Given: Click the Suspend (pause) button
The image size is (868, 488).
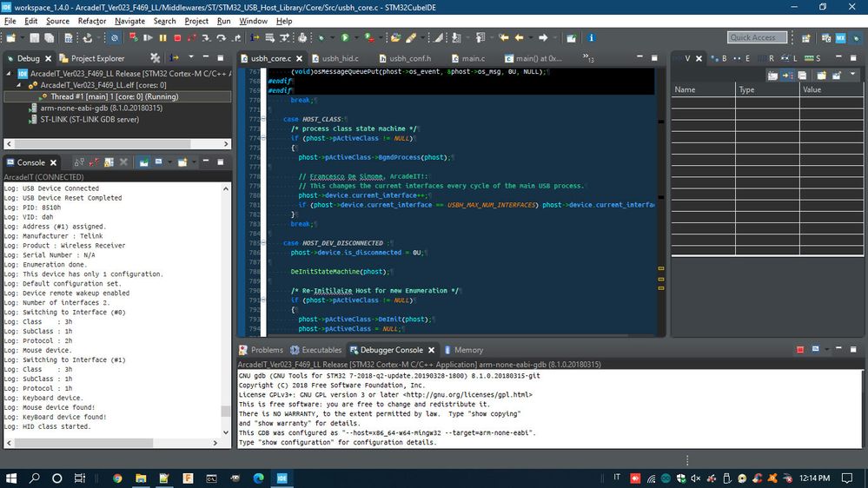Looking at the screenshot, I should [162, 37].
